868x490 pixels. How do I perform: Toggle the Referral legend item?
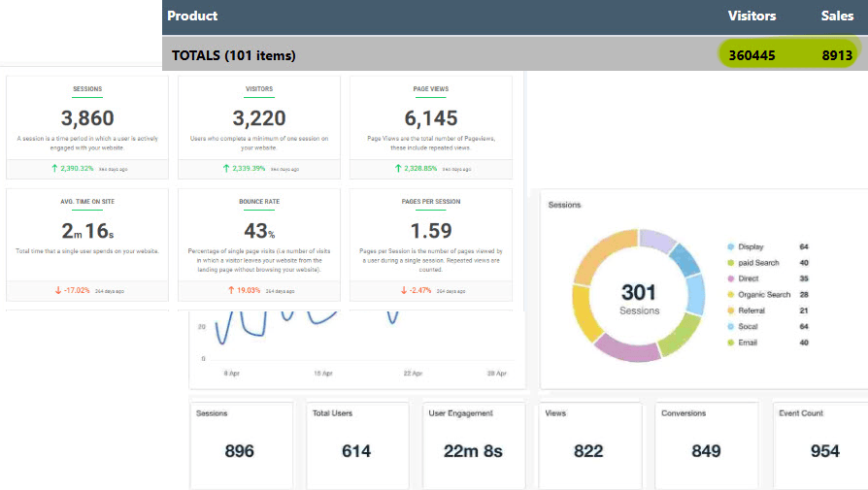coord(751,310)
